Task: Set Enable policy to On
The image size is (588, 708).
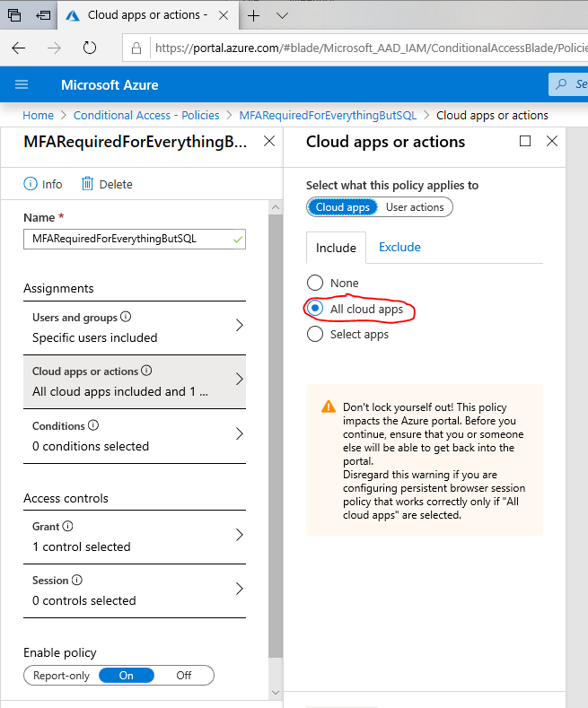Action: coord(126,676)
